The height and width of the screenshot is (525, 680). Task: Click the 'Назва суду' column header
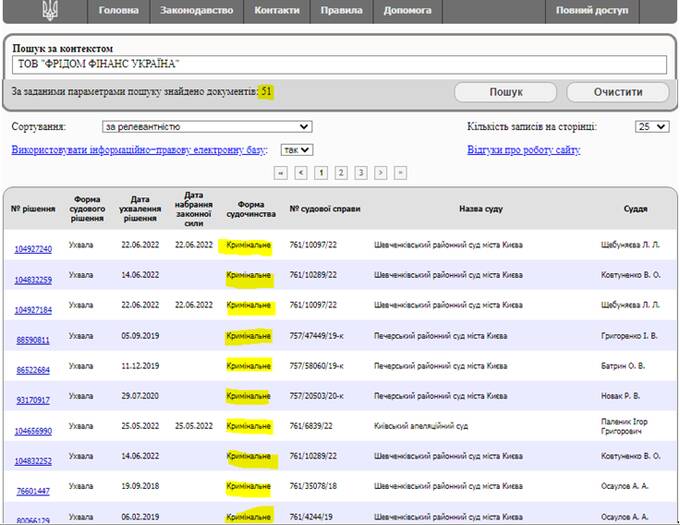coord(481,209)
